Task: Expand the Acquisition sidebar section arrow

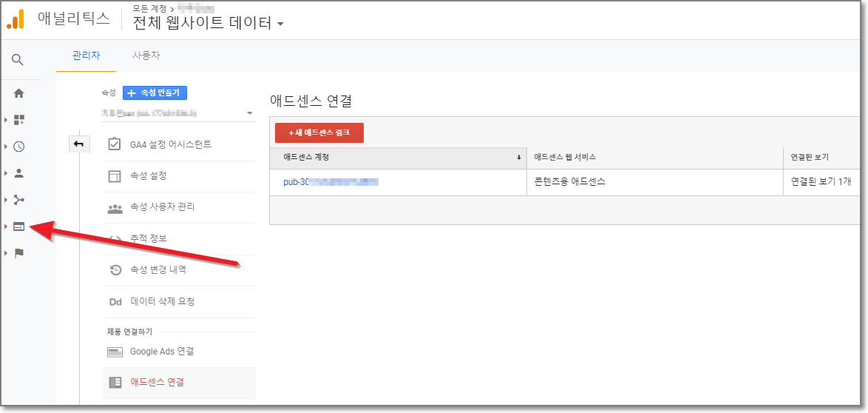Action: (6, 200)
